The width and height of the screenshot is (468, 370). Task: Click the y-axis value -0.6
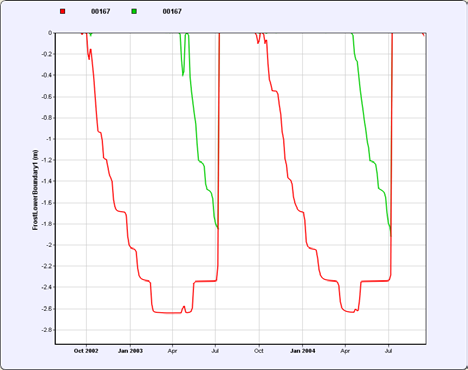click(x=47, y=97)
